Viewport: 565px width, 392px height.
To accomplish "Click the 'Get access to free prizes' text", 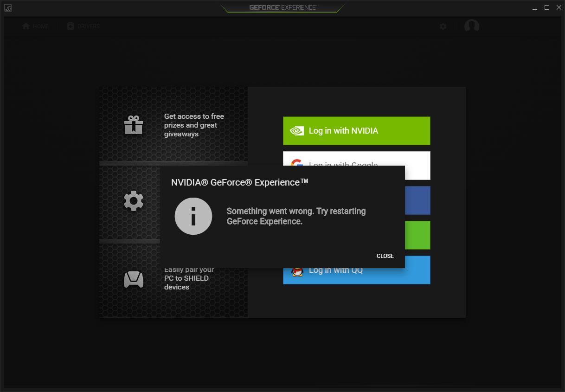I will click(x=194, y=125).
